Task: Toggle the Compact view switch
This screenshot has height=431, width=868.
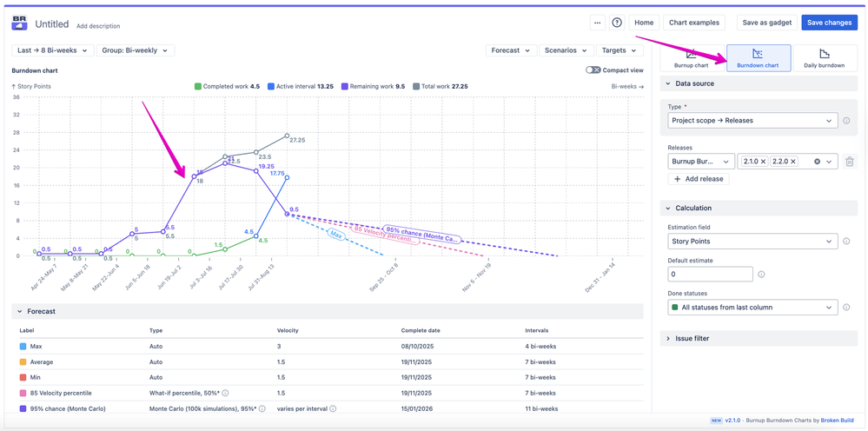Action: click(x=593, y=70)
